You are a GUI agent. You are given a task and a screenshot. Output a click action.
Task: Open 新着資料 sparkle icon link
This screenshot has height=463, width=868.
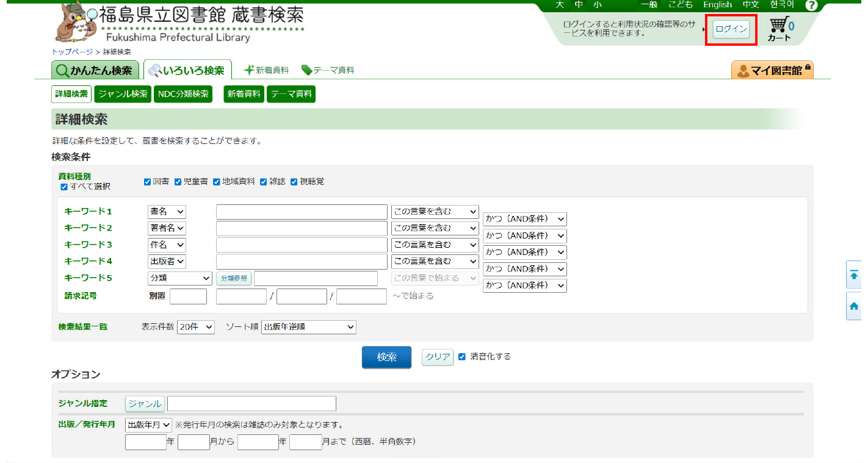point(266,70)
